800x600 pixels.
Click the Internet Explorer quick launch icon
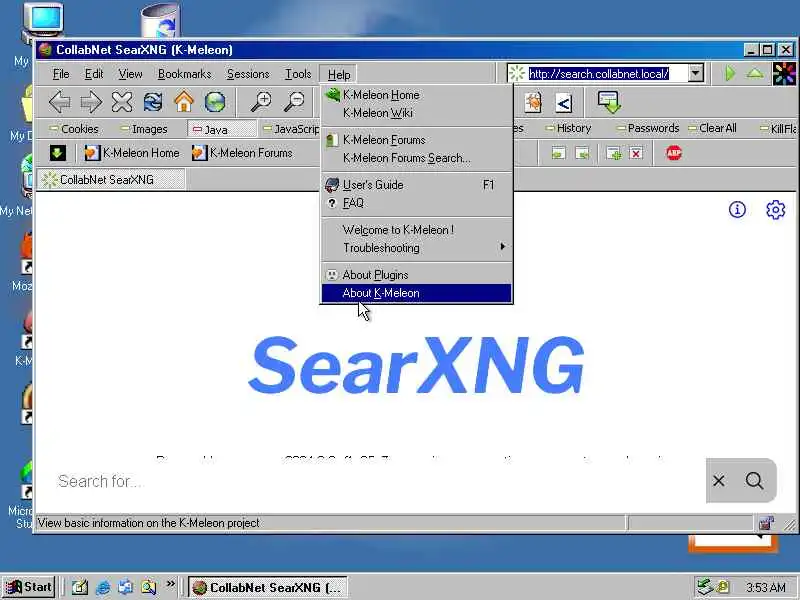tap(103, 588)
